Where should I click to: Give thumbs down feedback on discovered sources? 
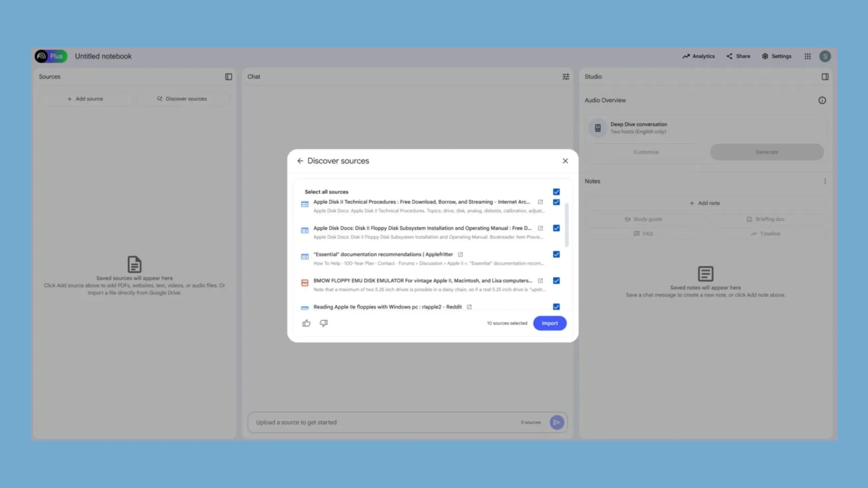(x=324, y=323)
